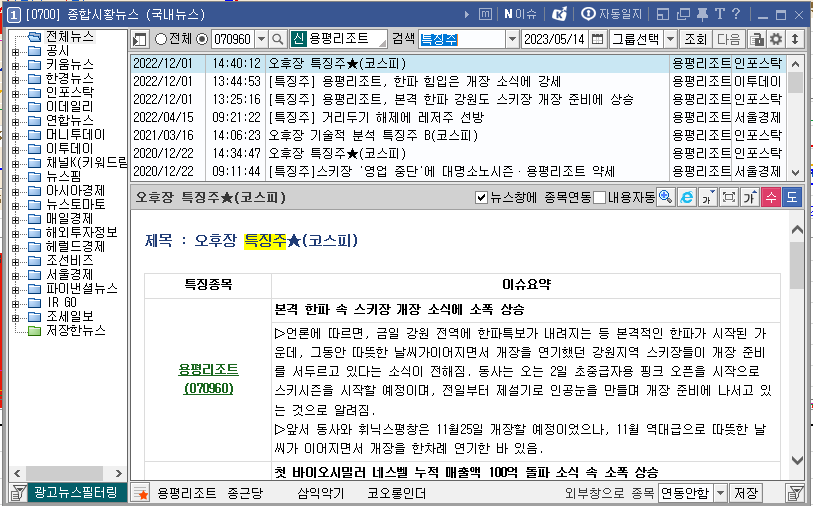Click 코오롱인더 in the bottom stock bar
This screenshot has height=506, width=813.
click(397, 493)
